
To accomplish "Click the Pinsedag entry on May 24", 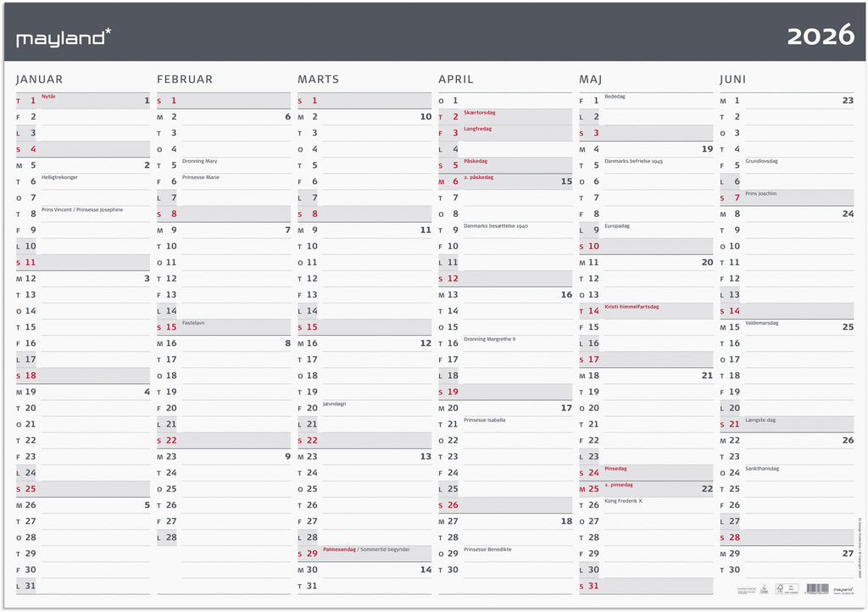I will click(x=615, y=469).
